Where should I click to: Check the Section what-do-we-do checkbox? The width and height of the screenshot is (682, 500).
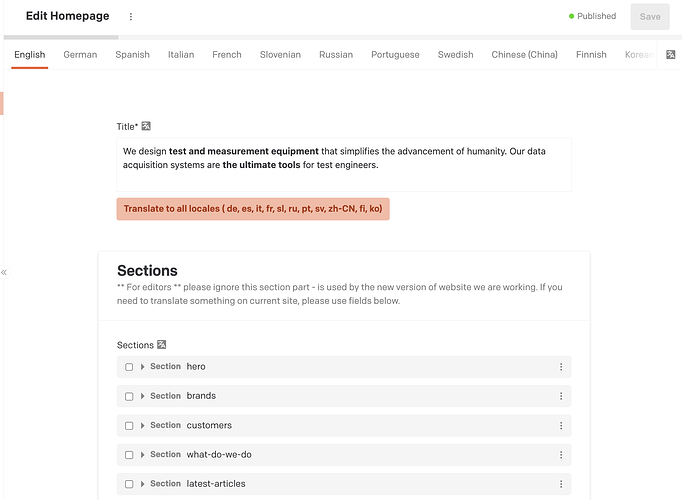click(x=129, y=455)
